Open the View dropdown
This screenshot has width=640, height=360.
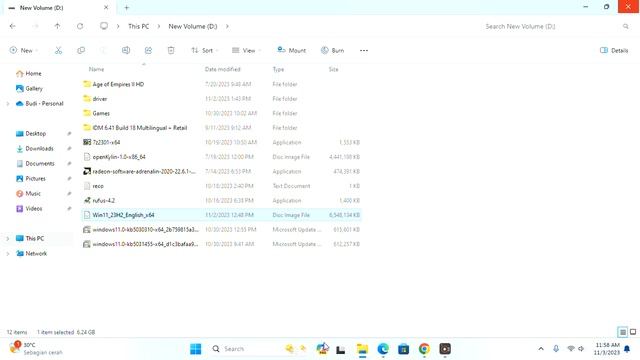click(247, 50)
